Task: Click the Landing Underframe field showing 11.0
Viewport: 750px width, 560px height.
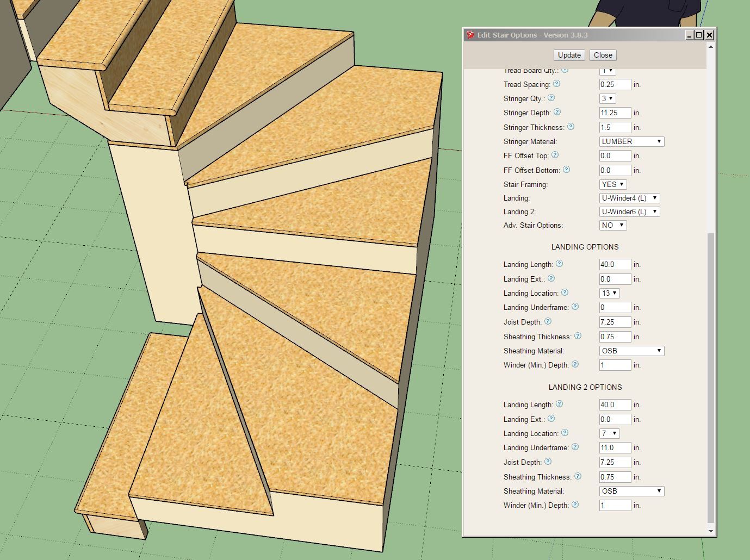Action: click(615, 447)
